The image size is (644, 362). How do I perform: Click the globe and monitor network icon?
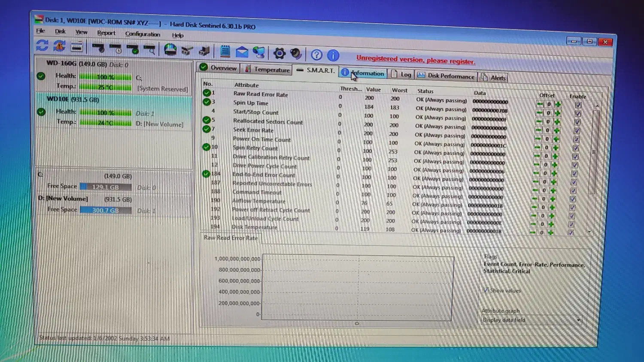coord(258,52)
